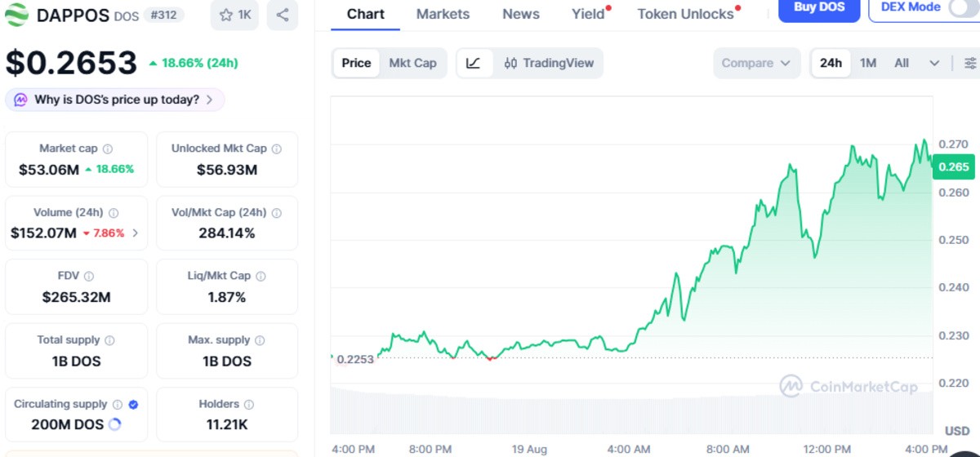Click the current price label 0.265
The width and height of the screenshot is (980, 457).
tap(954, 167)
